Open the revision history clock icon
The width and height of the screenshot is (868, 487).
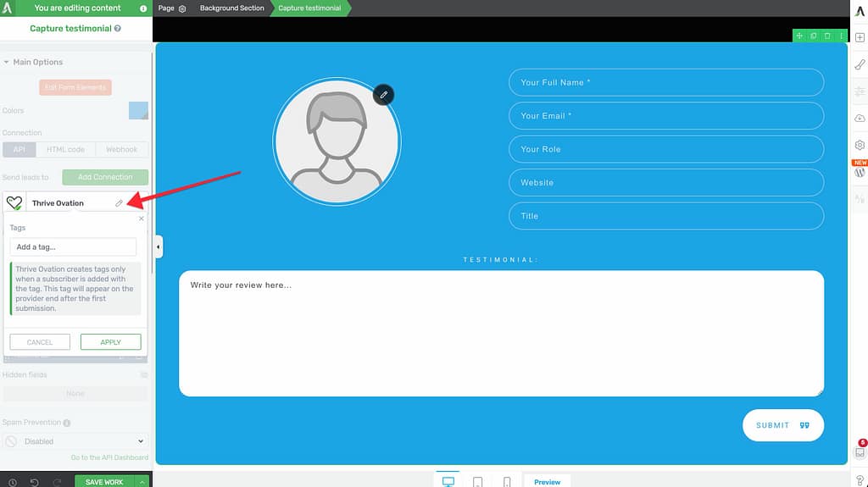pos(13,482)
